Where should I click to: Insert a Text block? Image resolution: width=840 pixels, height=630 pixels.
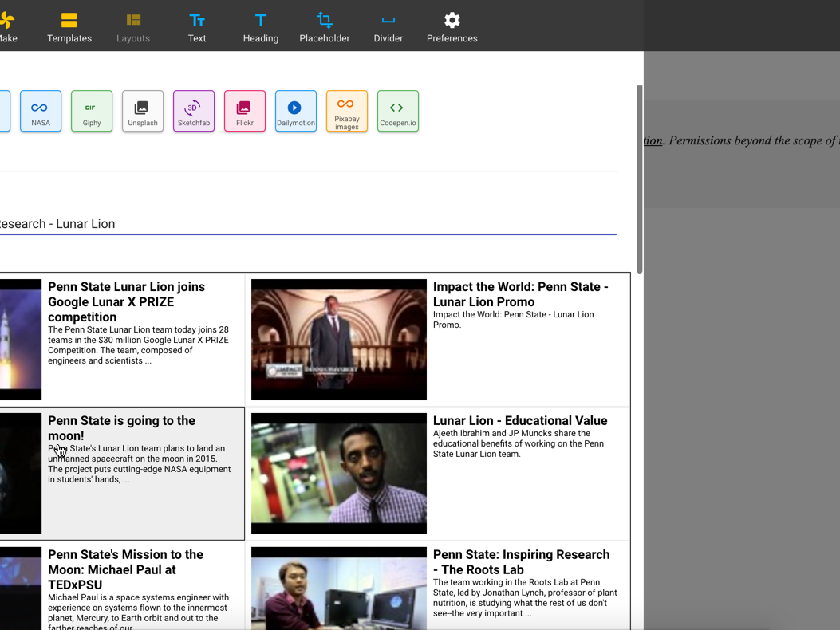196,27
